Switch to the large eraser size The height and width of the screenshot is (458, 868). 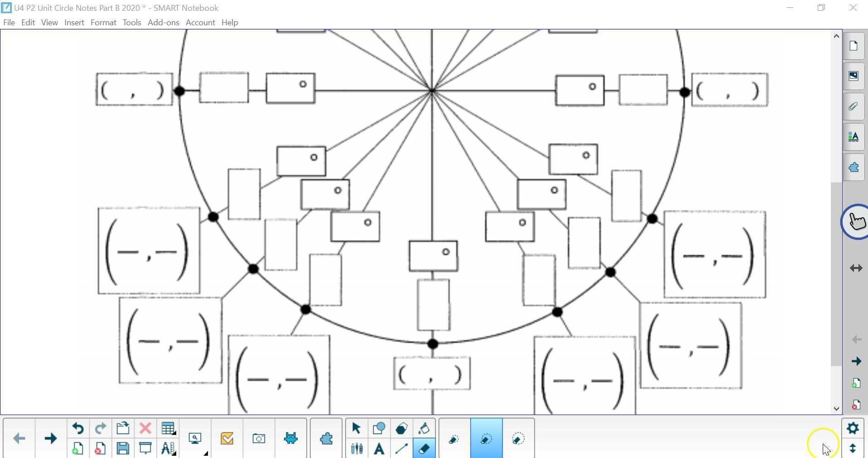[x=517, y=438]
